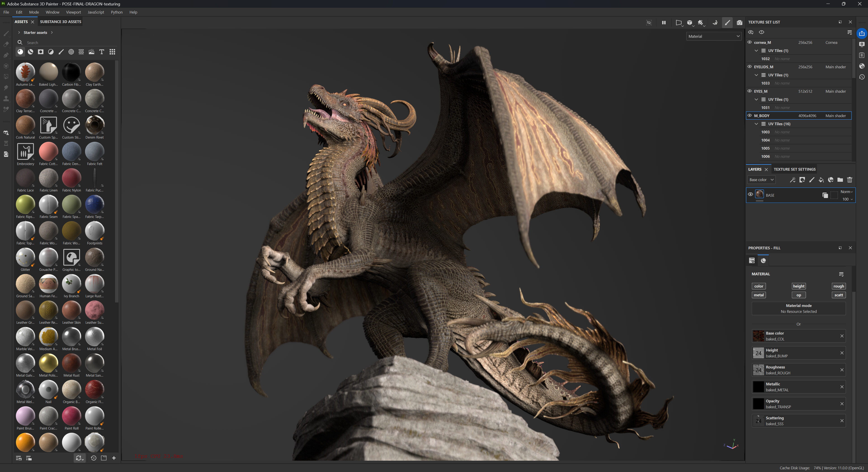Open the camera capture tool in viewport toolbar

[740, 23]
